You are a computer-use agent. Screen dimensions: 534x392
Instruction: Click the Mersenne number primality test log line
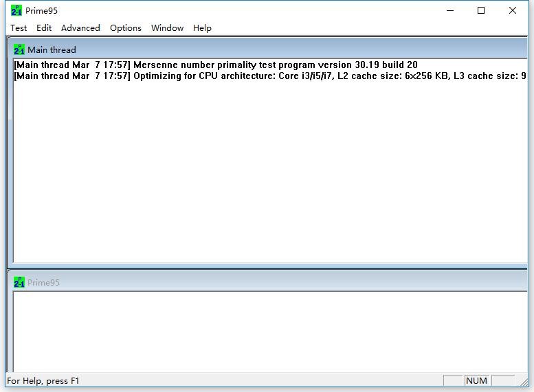[x=216, y=65]
